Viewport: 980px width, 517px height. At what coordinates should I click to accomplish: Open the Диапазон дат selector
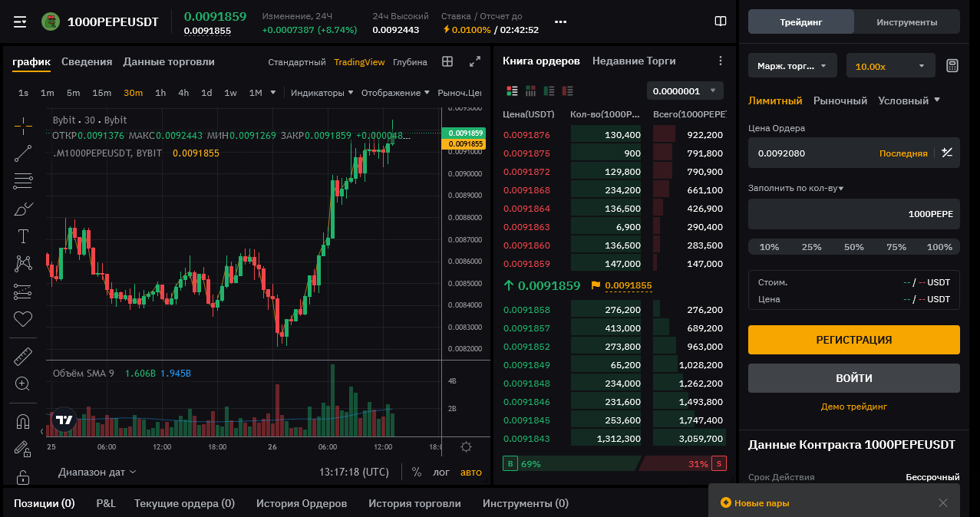pos(97,472)
